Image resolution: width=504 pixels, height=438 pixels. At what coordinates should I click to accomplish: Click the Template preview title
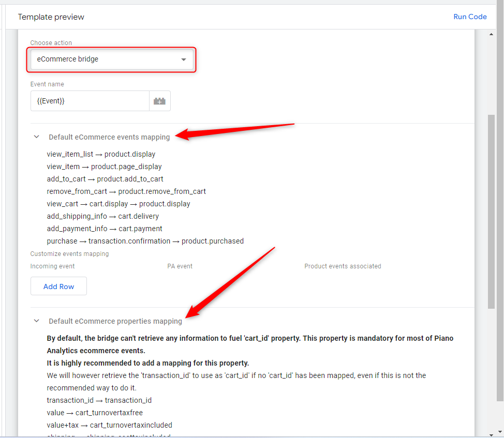[51, 17]
